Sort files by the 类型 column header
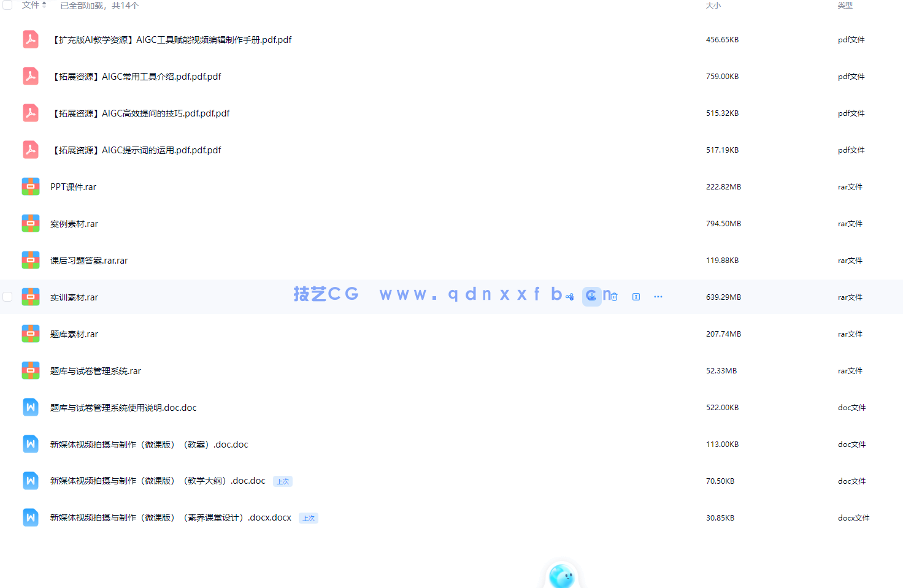 click(x=845, y=5)
